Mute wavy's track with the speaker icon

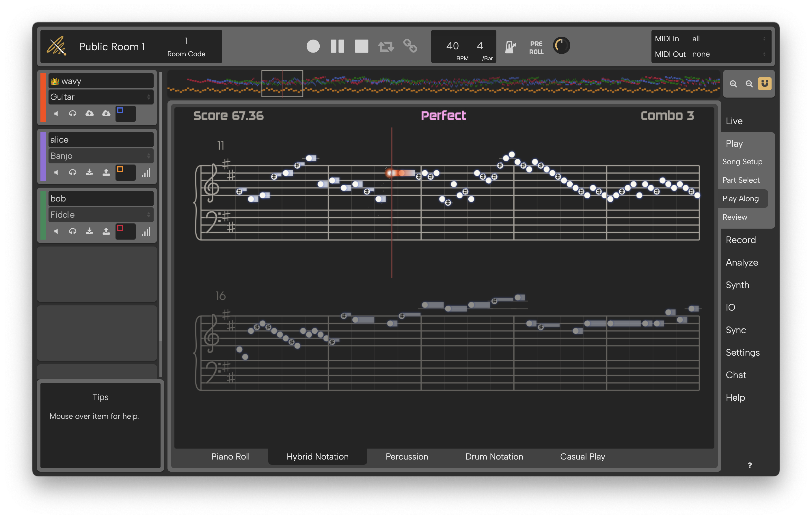(x=56, y=113)
